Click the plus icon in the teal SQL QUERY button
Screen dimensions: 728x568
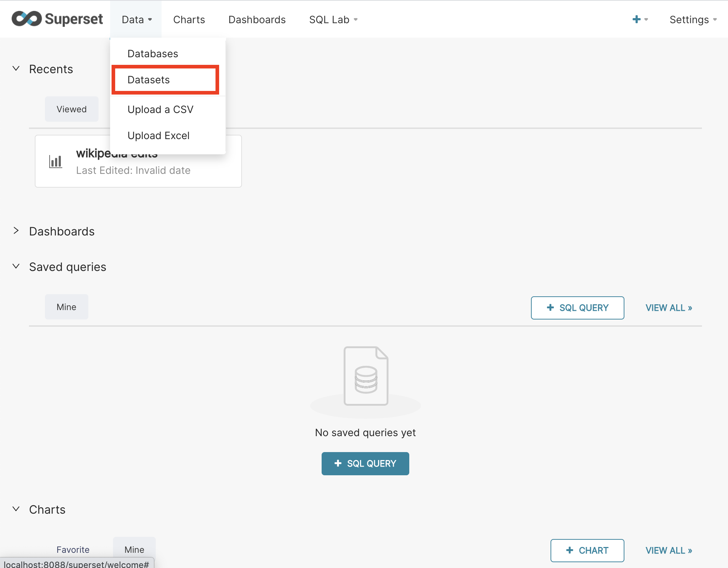tap(338, 463)
